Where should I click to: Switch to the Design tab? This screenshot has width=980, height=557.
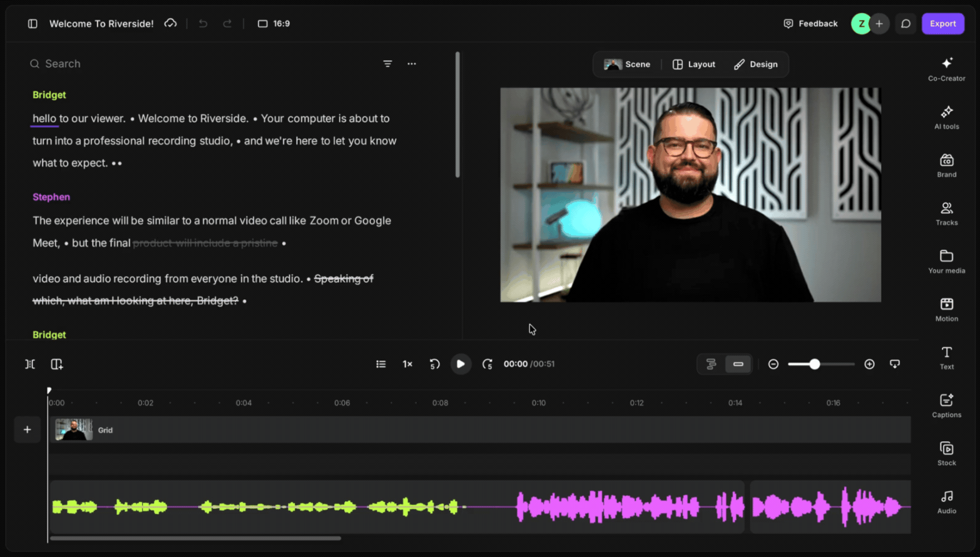tap(756, 65)
